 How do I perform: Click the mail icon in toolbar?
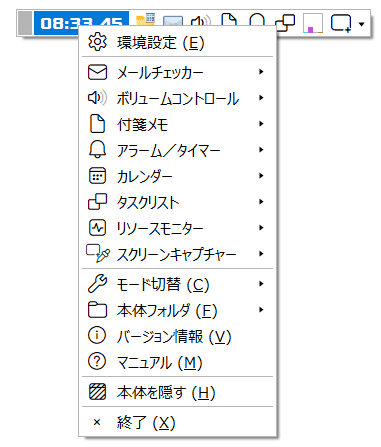173,21
